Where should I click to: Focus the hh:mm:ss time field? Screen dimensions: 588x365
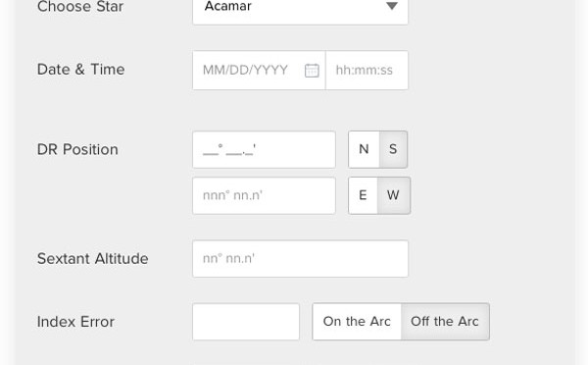pos(367,71)
